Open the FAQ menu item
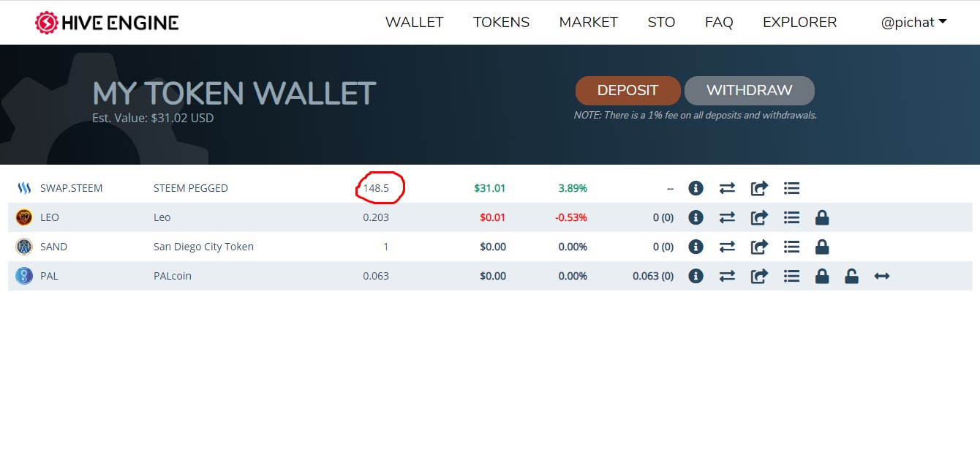 [x=719, y=22]
